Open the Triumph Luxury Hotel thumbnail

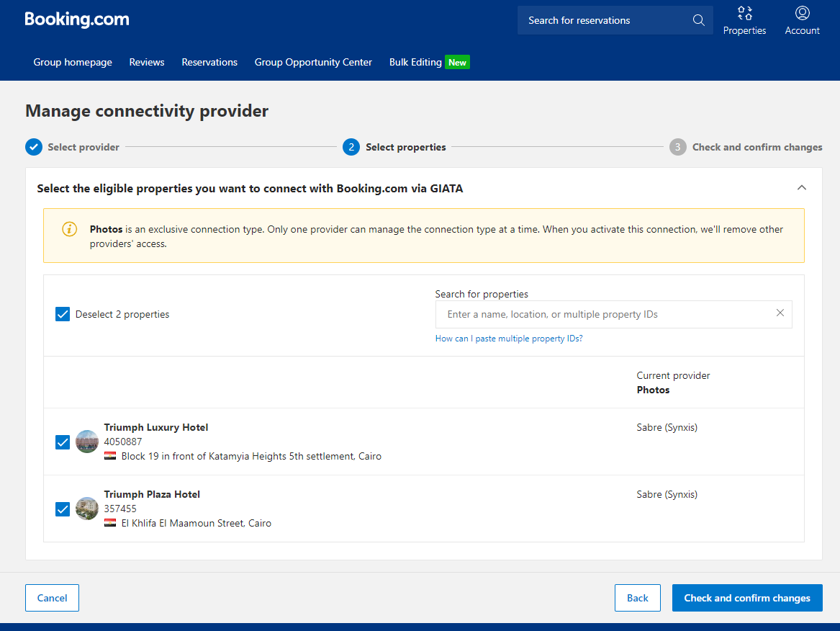tap(86, 442)
